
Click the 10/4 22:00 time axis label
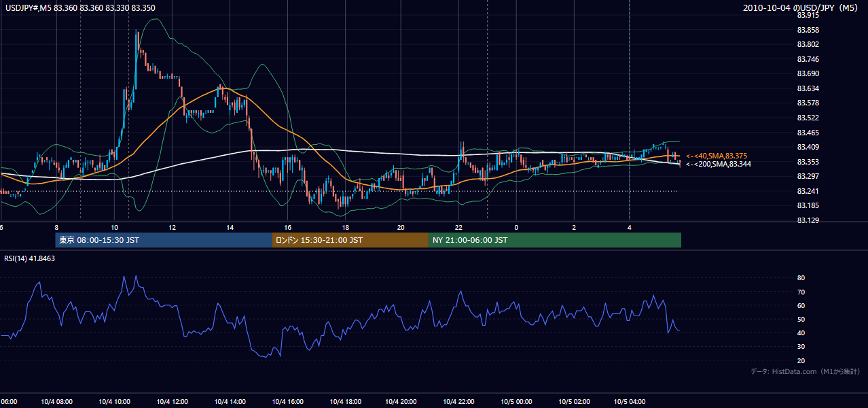[458, 401]
